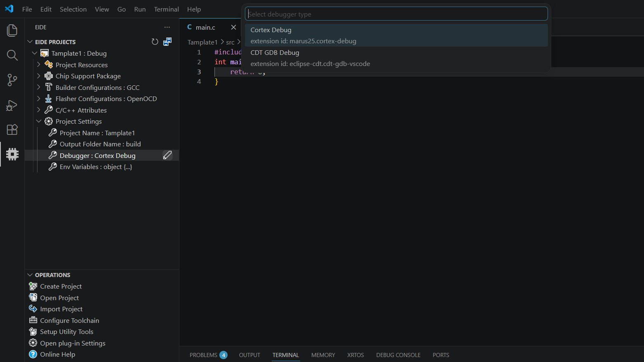
Task: Collapse the EIDE PROJECTS section
Action: 30,42
